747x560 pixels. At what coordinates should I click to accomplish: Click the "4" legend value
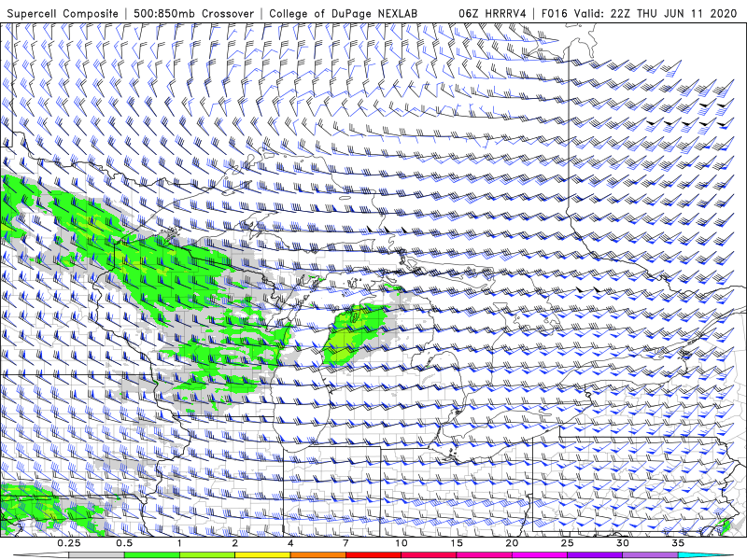[290, 543]
